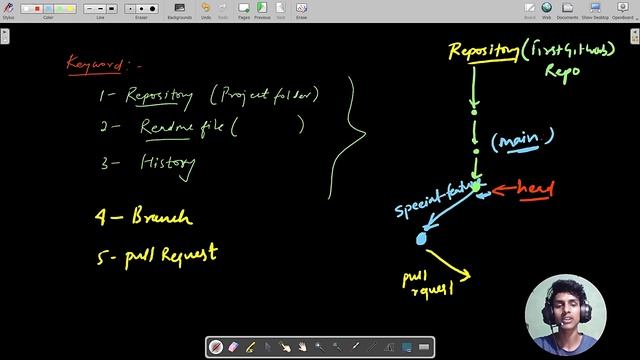Pick the red pen color
This screenshot has height=360, width=640.
(x=37, y=9)
